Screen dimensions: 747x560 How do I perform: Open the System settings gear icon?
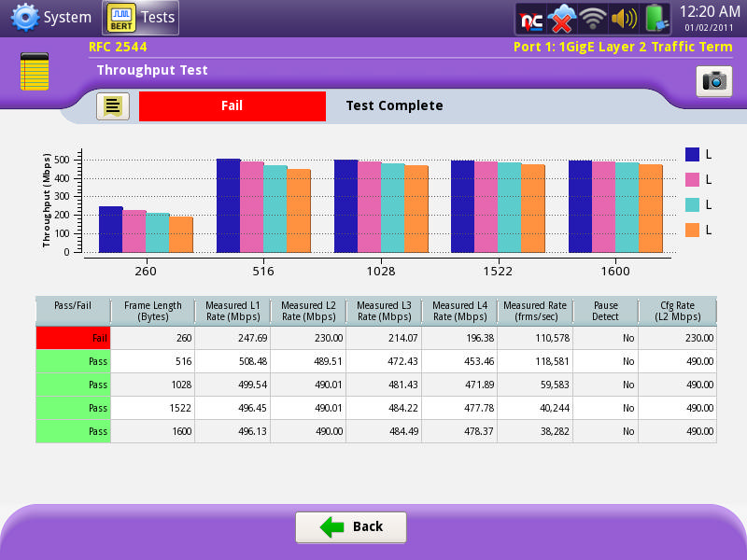[x=24, y=18]
